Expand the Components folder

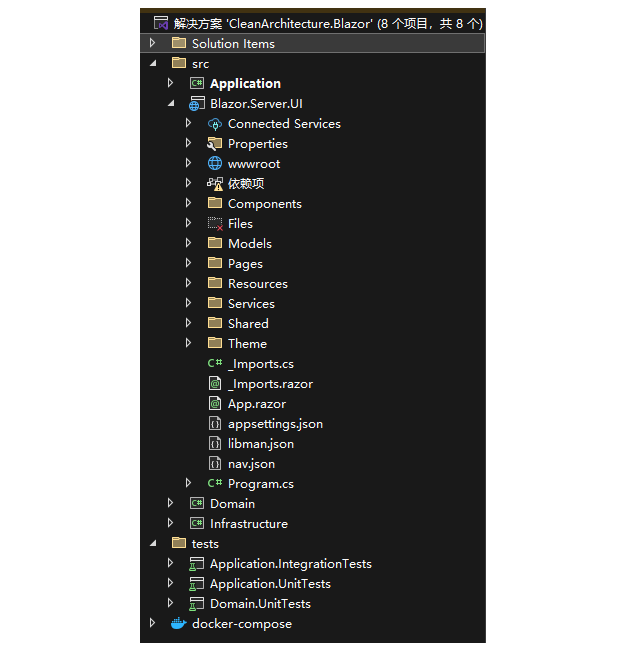189,203
